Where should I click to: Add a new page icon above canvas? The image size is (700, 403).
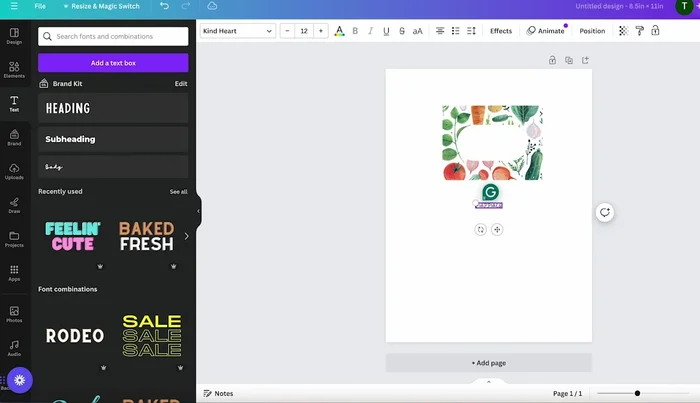585,60
